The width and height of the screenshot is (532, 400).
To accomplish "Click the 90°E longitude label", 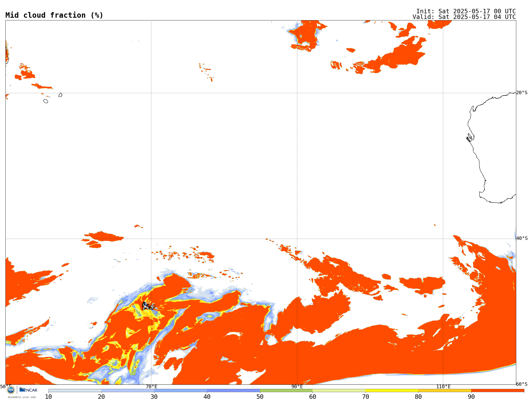I will pyautogui.click(x=297, y=387).
